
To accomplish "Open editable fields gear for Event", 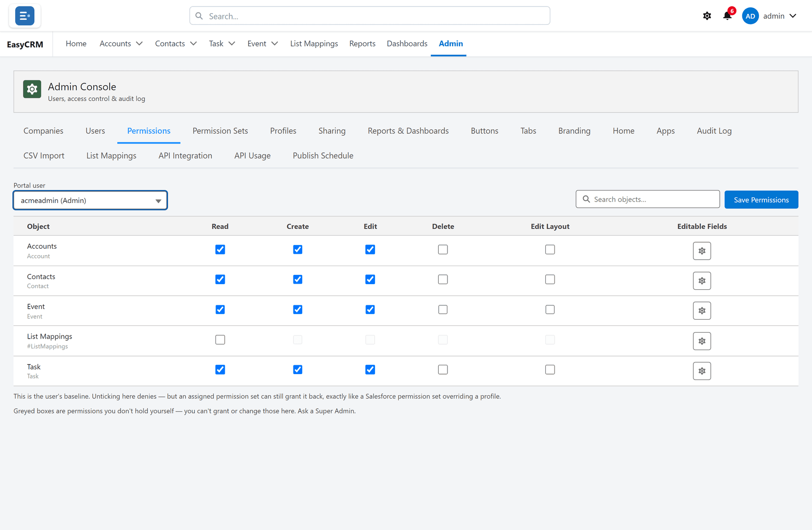I will pyautogui.click(x=702, y=311).
